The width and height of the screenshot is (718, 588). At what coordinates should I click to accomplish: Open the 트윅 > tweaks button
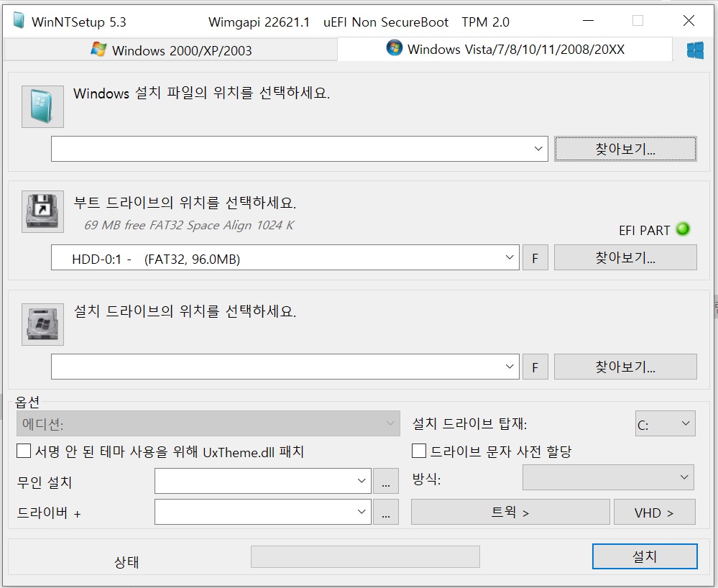pyautogui.click(x=510, y=512)
